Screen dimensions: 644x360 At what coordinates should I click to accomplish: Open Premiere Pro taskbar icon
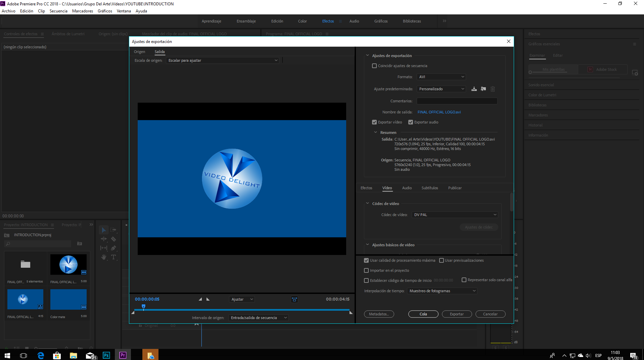point(123,355)
